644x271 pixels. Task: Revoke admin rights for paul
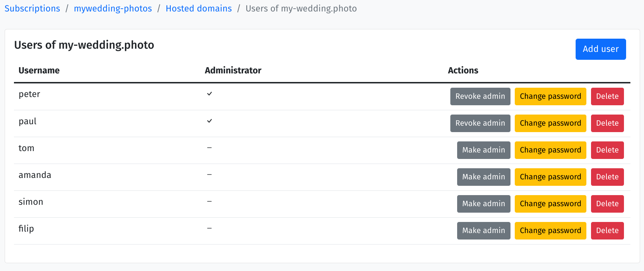[x=480, y=123]
